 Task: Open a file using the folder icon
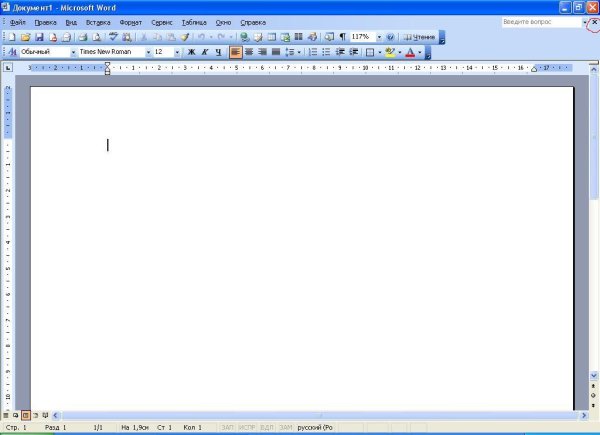25,37
